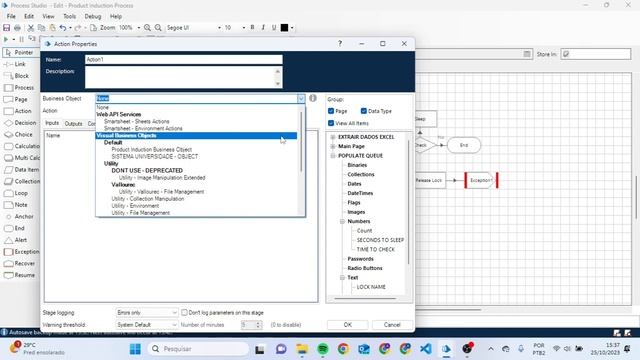The width and height of the screenshot is (640, 360).
Task: Toggle the Page group checkbox
Action: (331, 111)
